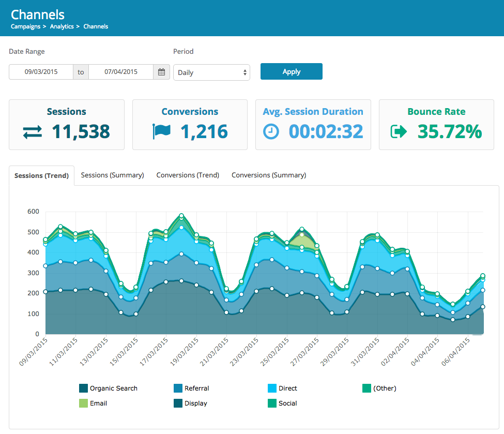Click the calendar icon beside the date range
This screenshot has height=434, width=504.
click(x=161, y=72)
